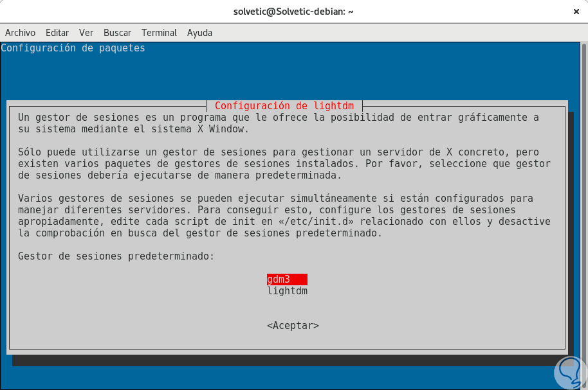Click the 'Gestor de sesiones predeterminado:' label
The height and width of the screenshot is (390, 588).
point(116,256)
